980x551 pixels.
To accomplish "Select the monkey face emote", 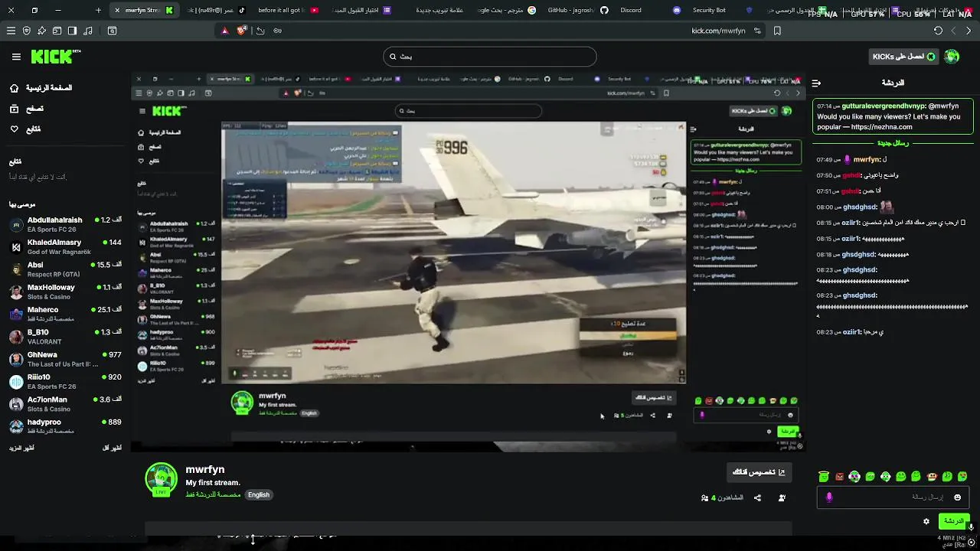I will [x=932, y=476].
